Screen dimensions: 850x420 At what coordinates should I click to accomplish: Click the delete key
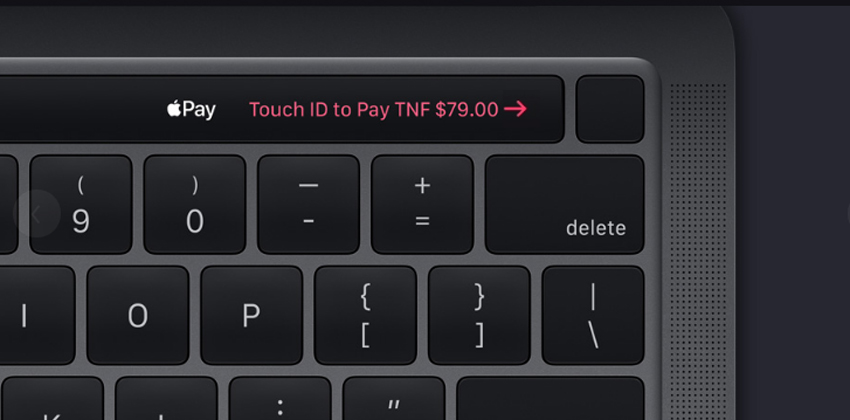tap(564, 204)
